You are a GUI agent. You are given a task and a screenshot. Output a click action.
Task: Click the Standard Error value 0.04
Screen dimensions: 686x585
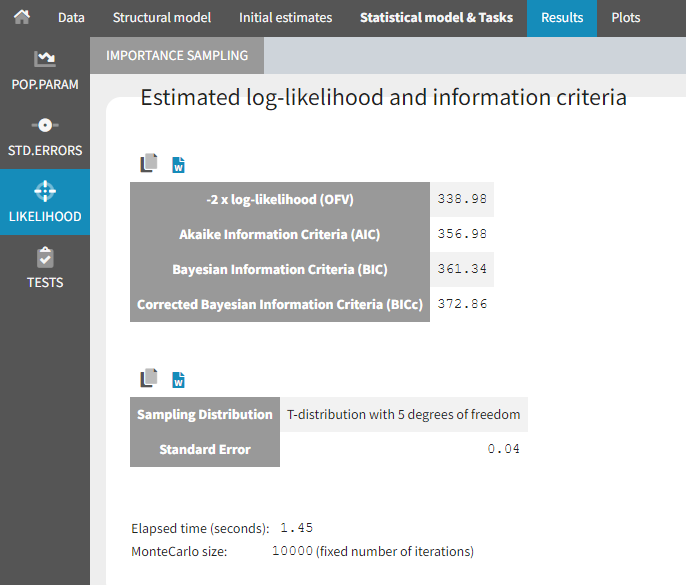point(504,449)
